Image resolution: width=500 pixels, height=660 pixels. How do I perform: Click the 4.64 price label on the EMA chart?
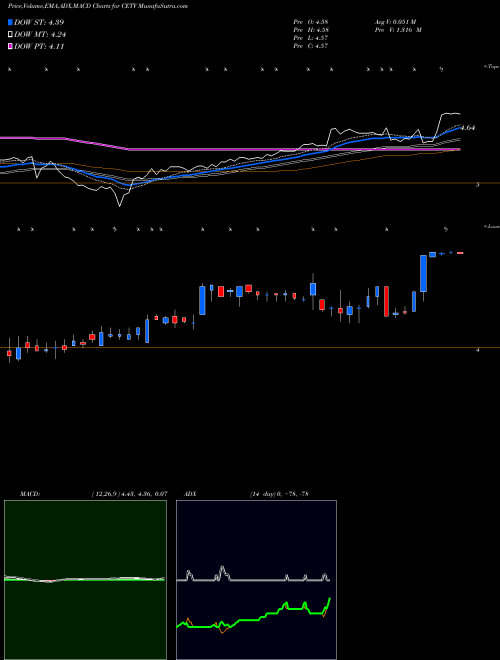click(x=468, y=128)
